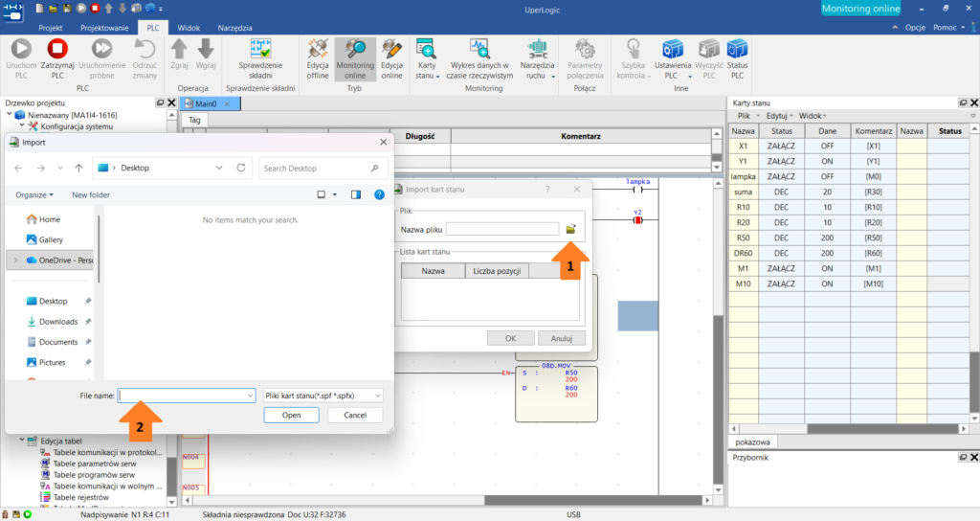Image resolution: width=980 pixels, height=521 pixels.
Task: Click Search Desktop box
Action: tap(323, 169)
